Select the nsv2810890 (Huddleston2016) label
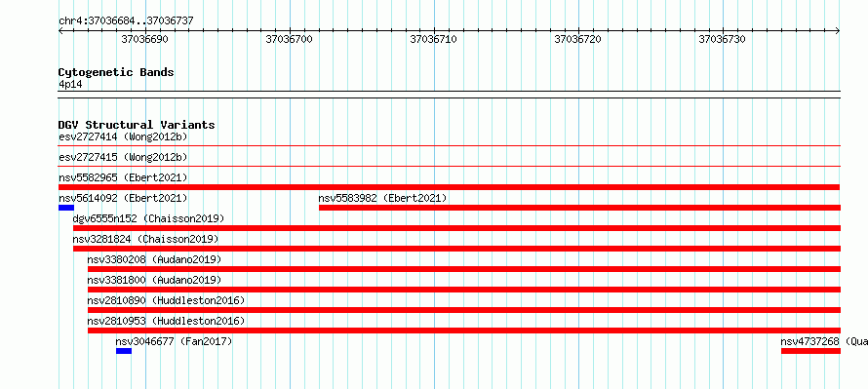 click(x=166, y=300)
